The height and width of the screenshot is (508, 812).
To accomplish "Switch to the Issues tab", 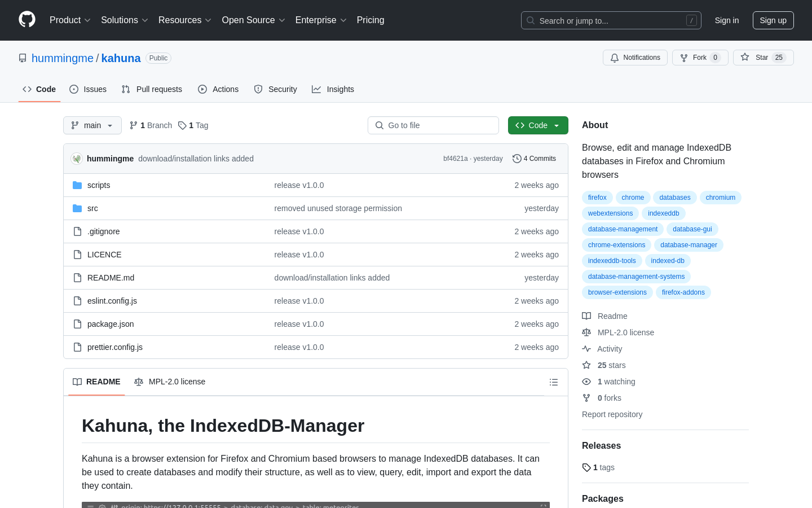I will tap(88, 89).
